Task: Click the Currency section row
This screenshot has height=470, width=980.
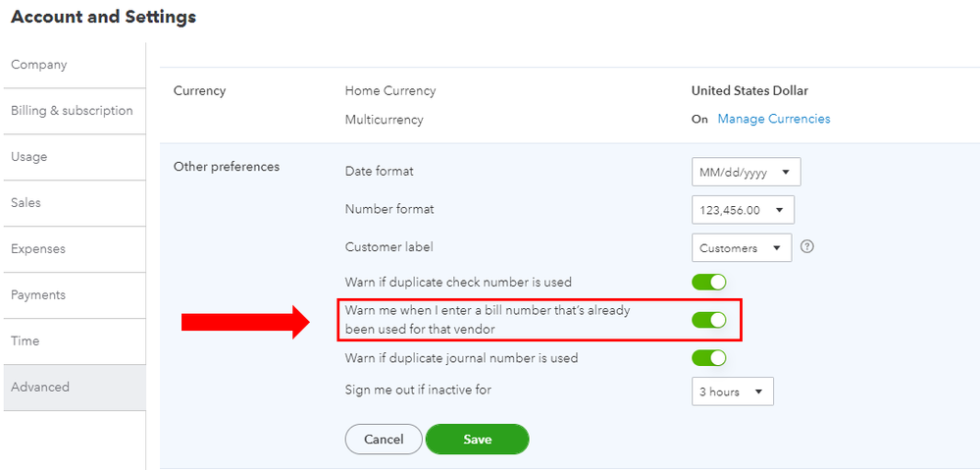Action: pyautogui.click(x=200, y=91)
